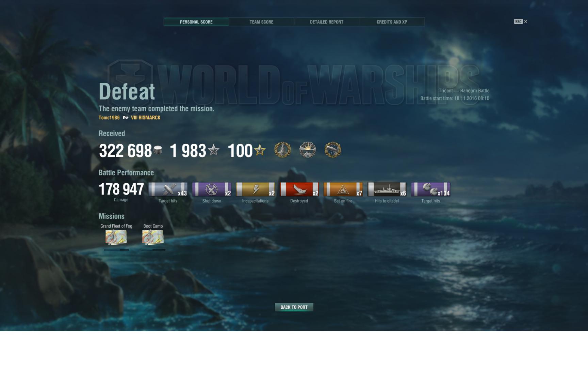Click the player name Tomc1986
This screenshot has height=368, width=588.
(109, 118)
